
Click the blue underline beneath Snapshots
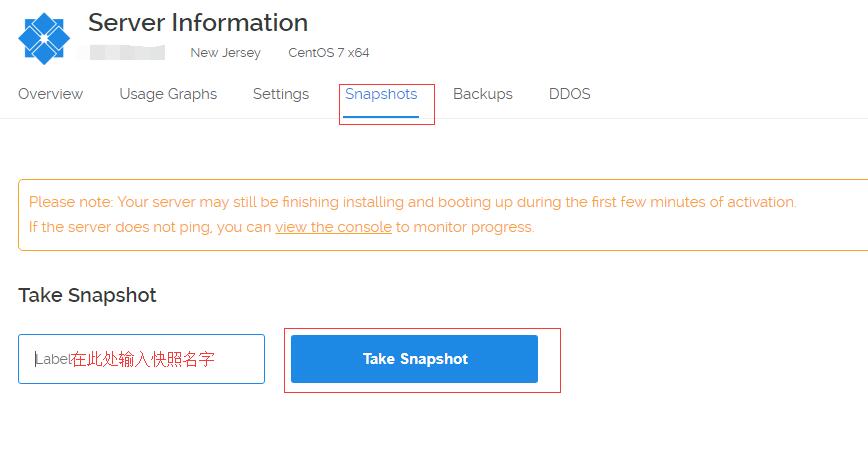click(x=381, y=117)
